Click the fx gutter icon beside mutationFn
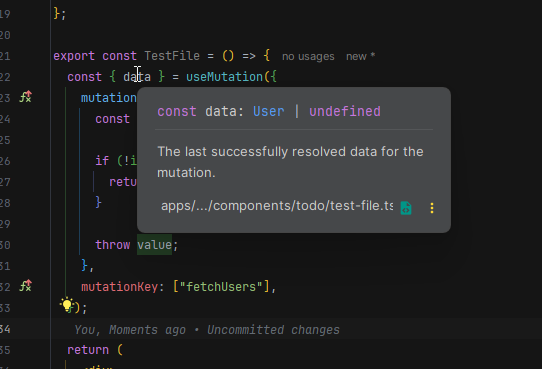The image size is (542, 369). click(26, 97)
